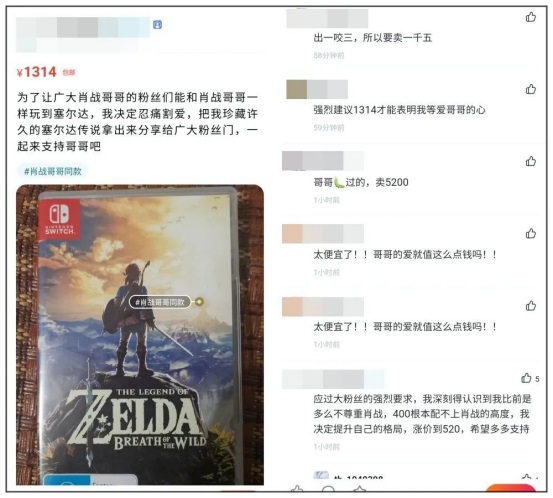Open the seller's comment about raising price to 520

422,414
